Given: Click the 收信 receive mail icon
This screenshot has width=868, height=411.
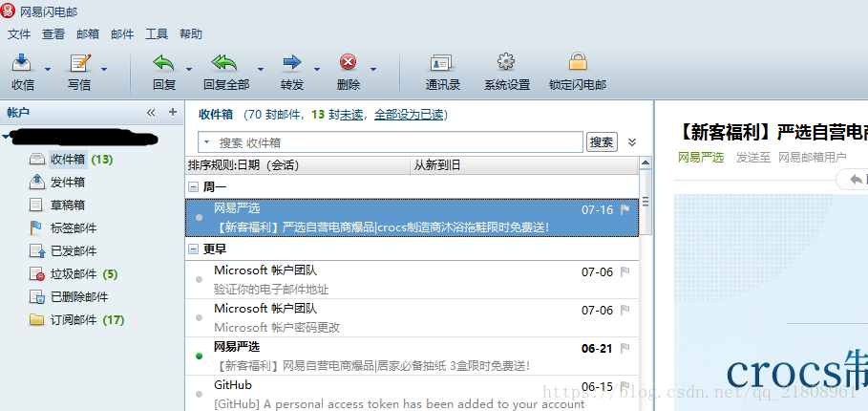Looking at the screenshot, I should [x=22, y=62].
